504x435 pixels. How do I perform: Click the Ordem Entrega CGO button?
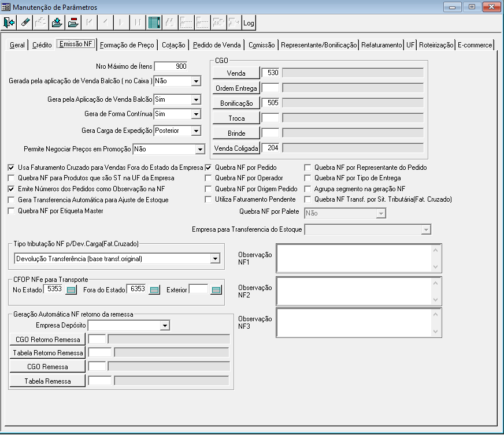coord(236,88)
